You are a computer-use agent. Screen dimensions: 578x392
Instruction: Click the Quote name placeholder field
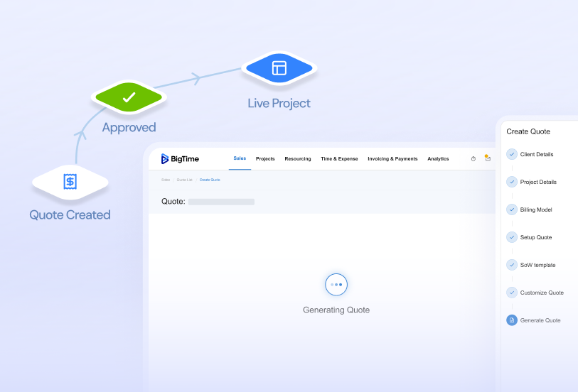(x=221, y=202)
